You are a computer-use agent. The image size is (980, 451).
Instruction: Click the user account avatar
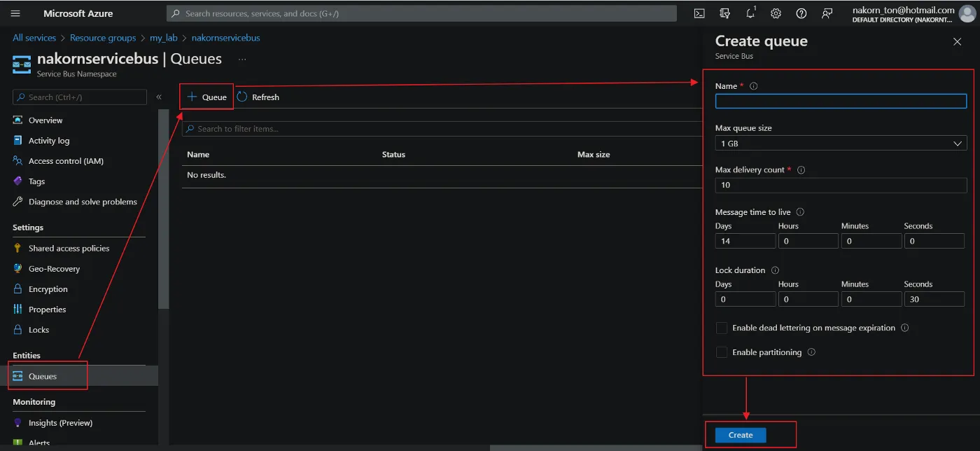tap(967, 14)
